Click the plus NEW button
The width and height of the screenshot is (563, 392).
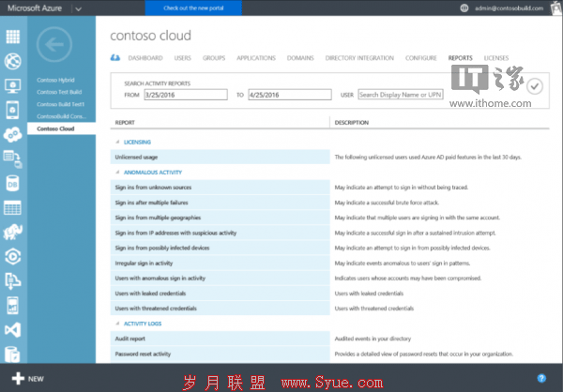coord(27,379)
